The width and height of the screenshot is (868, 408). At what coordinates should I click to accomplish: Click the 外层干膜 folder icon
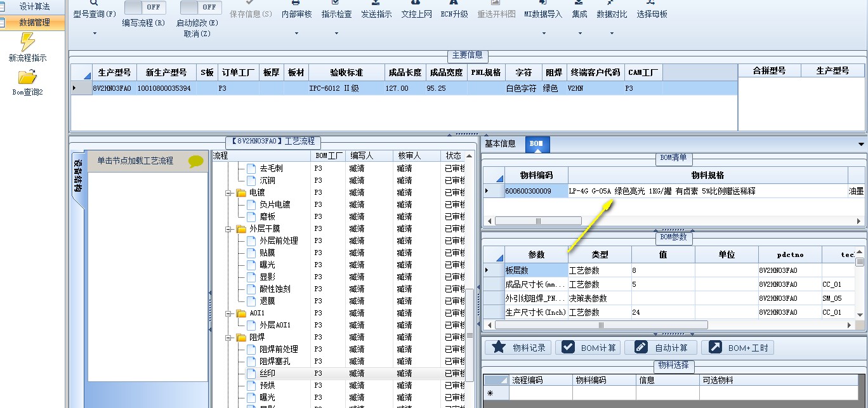[241, 228]
